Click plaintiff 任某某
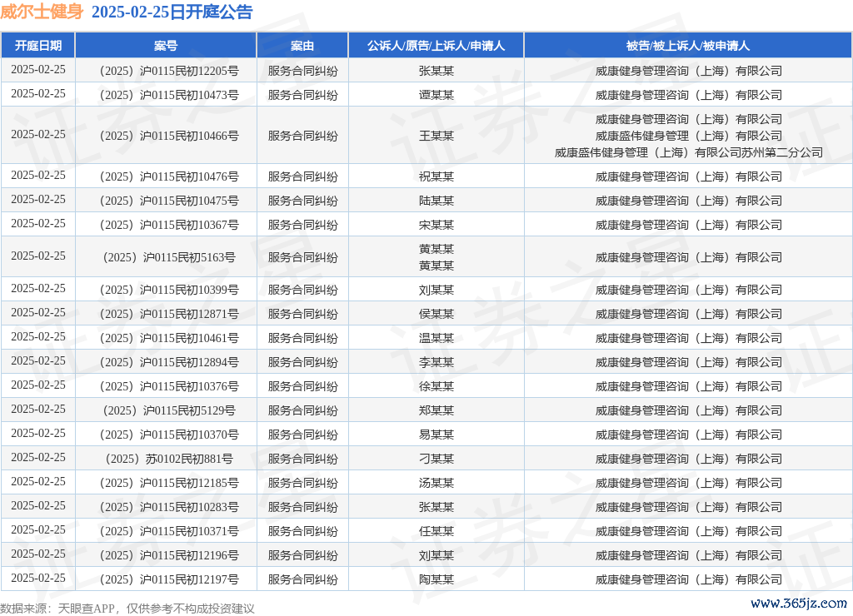The image size is (853, 616). coord(436,531)
